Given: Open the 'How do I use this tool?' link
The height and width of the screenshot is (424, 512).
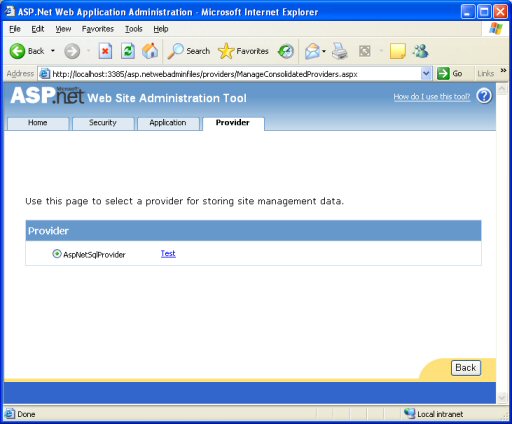Looking at the screenshot, I should [432, 97].
